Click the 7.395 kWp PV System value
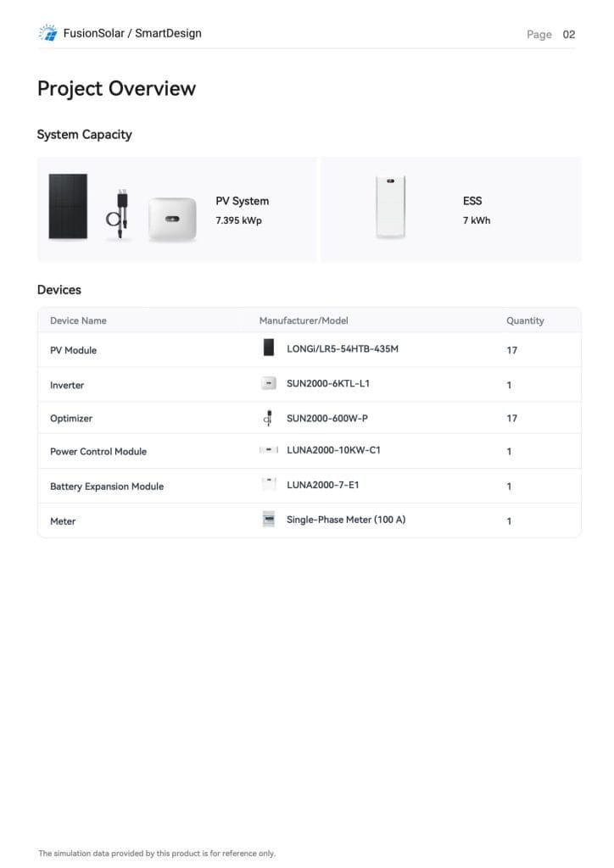 point(238,220)
